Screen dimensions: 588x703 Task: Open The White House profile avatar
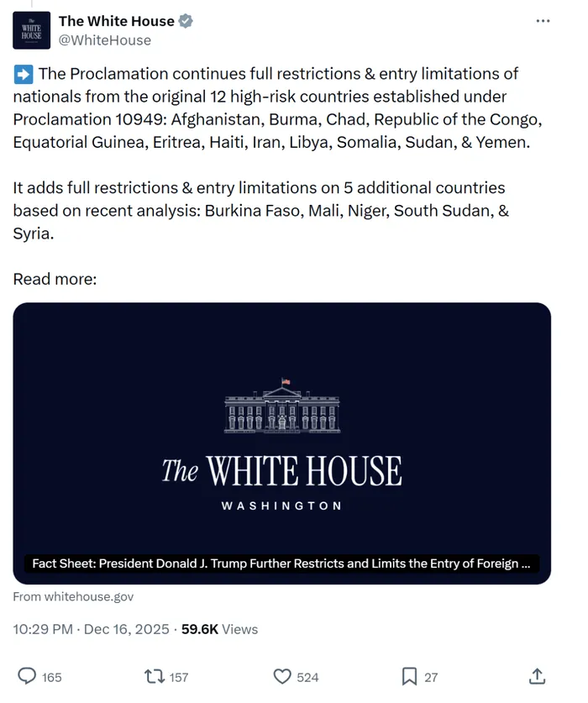(x=31, y=31)
